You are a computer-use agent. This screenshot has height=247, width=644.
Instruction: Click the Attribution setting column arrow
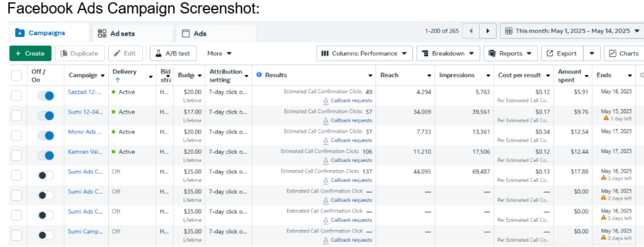[247, 76]
